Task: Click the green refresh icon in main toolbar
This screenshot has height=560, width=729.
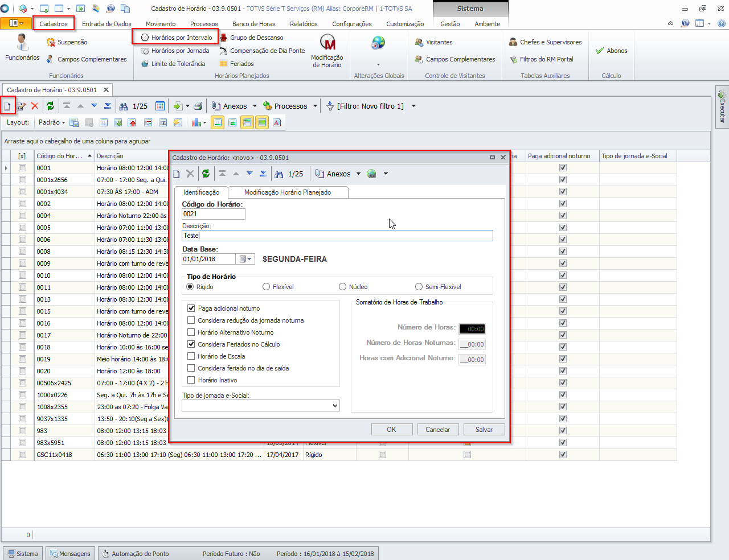Action: point(50,106)
